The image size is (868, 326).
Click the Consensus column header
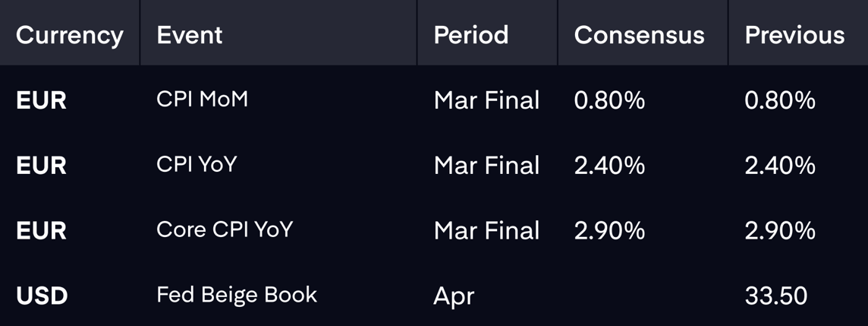pos(640,35)
